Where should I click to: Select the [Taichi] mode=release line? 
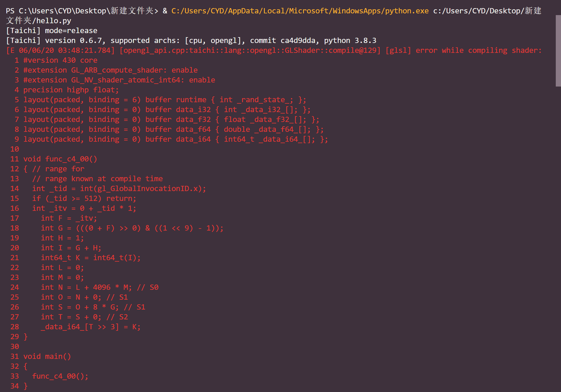point(51,30)
